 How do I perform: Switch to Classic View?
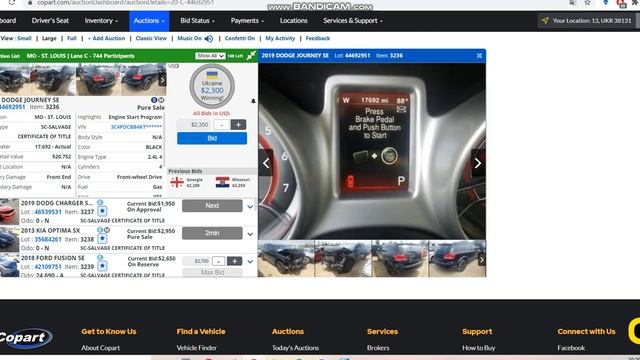[x=151, y=38]
